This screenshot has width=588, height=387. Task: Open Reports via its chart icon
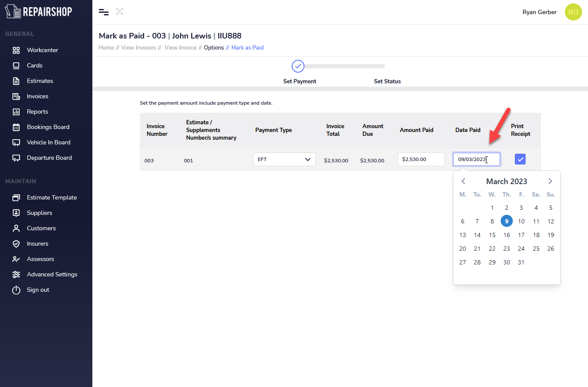coord(16,111)
